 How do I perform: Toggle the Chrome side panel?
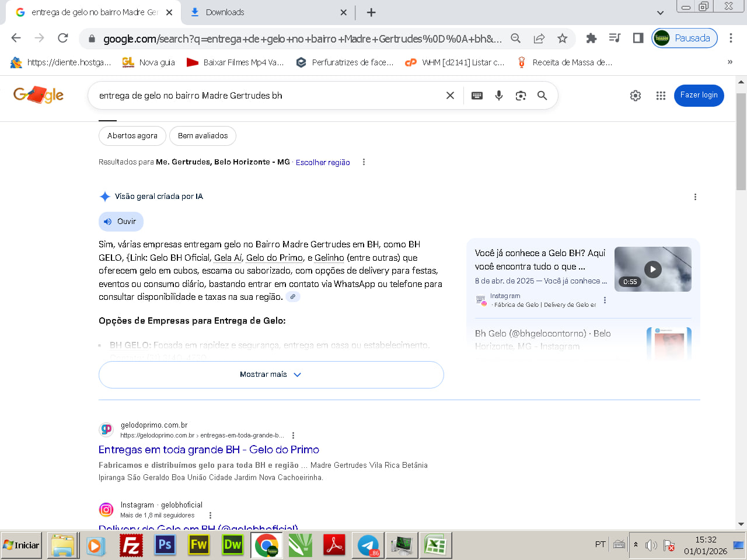tap(638, 38)
